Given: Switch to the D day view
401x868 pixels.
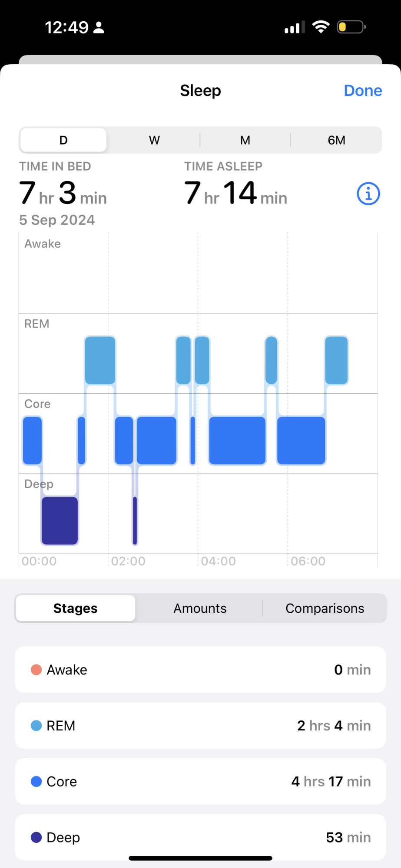Looking at the screenshot, I should point(63,140).
